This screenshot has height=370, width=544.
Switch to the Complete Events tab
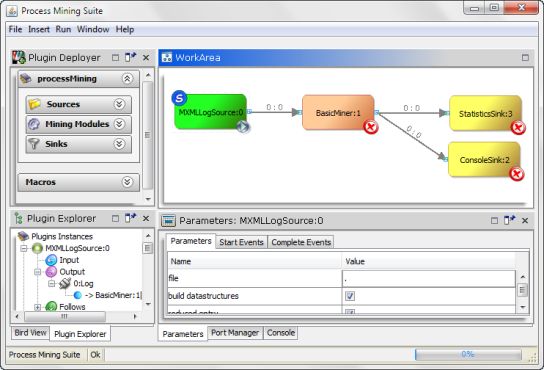tap(301, 242)
